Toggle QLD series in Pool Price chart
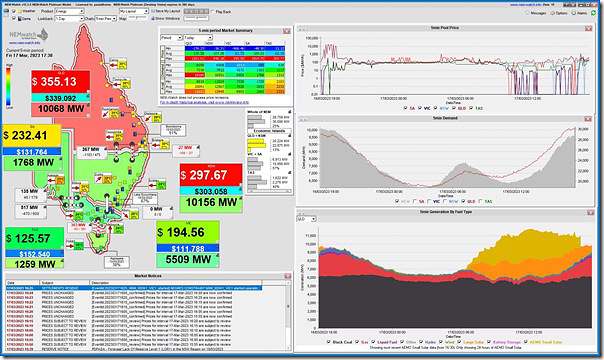604x360 pixels. pyautogui.click(x=453, y=109)
